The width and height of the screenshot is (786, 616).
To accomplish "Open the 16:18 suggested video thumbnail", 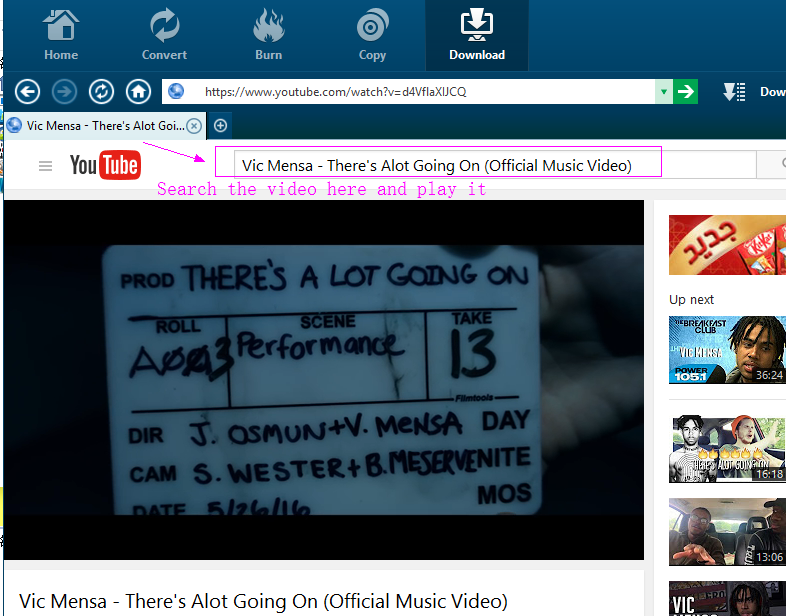I will point(727,449).
